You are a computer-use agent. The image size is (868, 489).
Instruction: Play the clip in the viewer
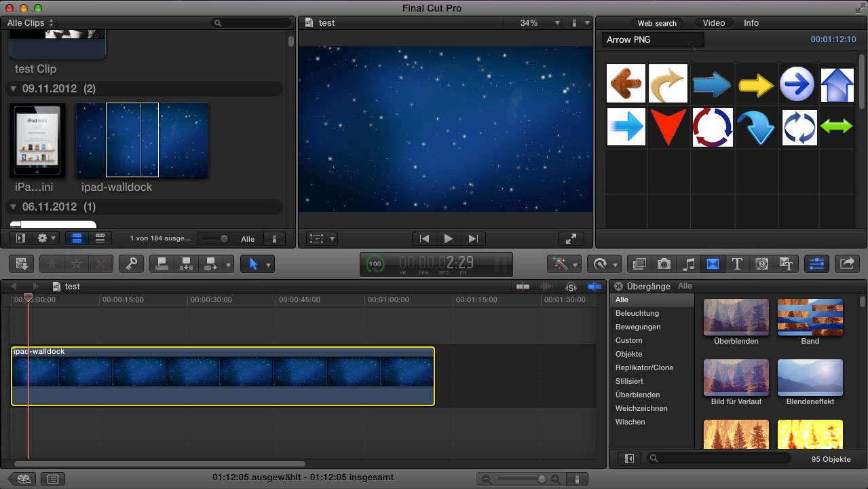pos(448,238)
